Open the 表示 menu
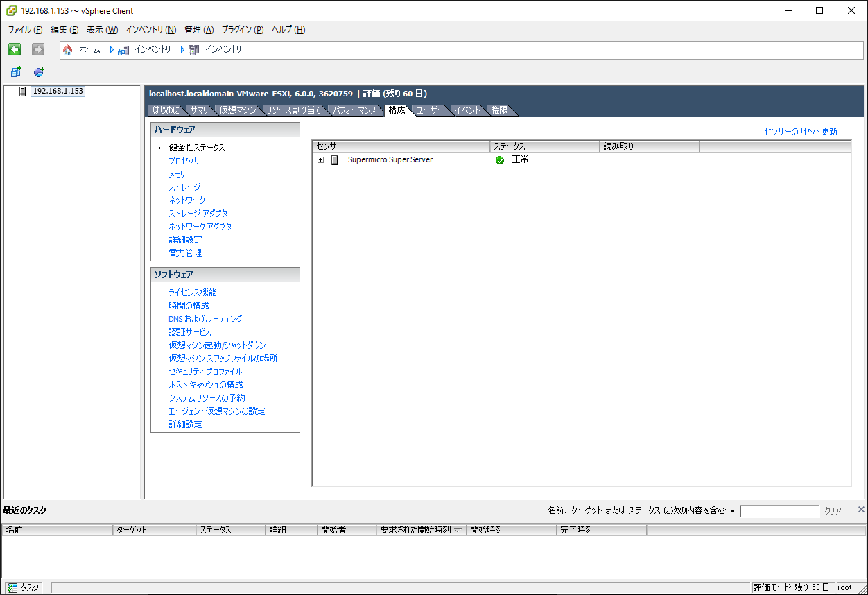 tap(102, 30)
